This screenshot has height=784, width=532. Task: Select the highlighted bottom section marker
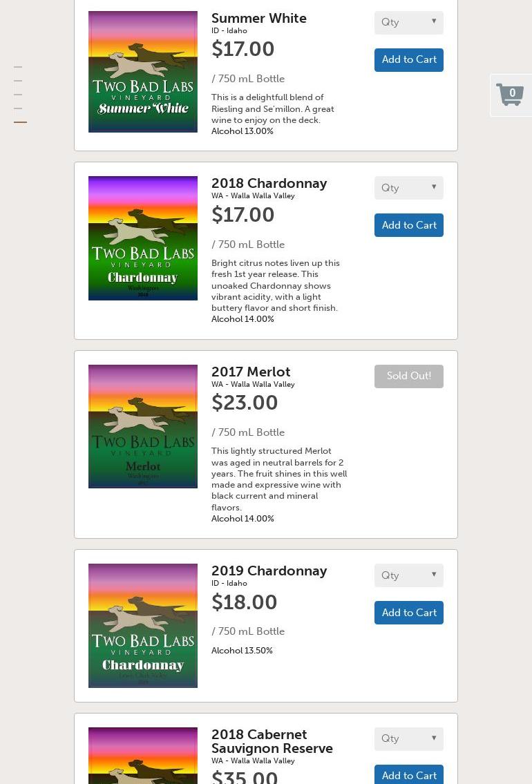coord(20,122)
